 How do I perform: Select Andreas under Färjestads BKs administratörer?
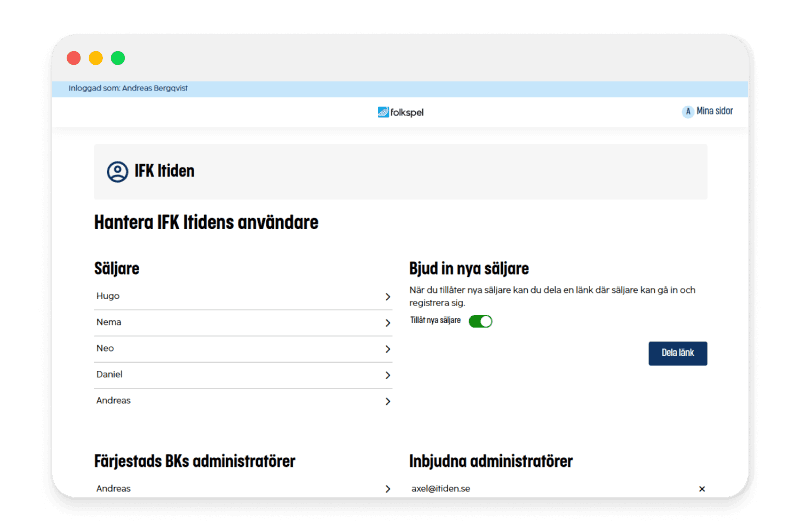[113, 488]
